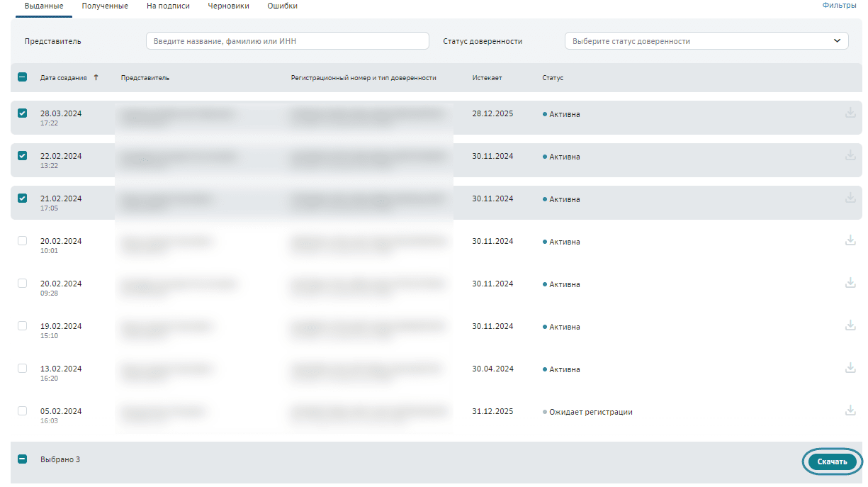Download the power of attorney created 21.02.2024
The height and width of the screenshot is (487, 868).
[850, 198]
